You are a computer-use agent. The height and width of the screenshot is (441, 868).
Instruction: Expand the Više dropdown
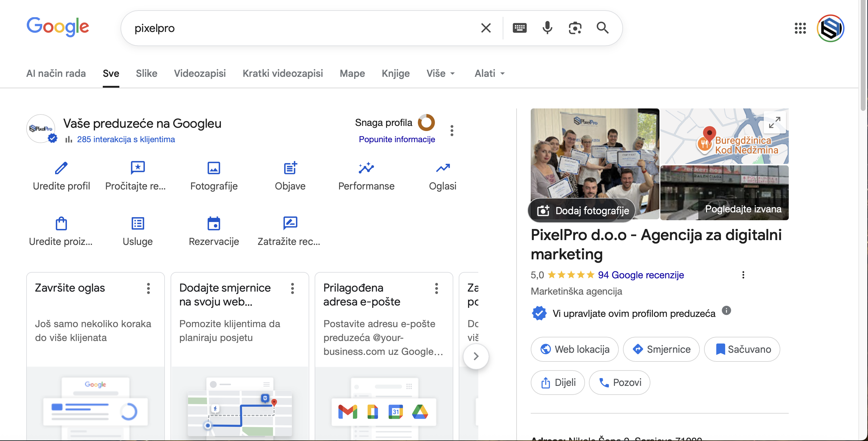click(x=441, y=73)
